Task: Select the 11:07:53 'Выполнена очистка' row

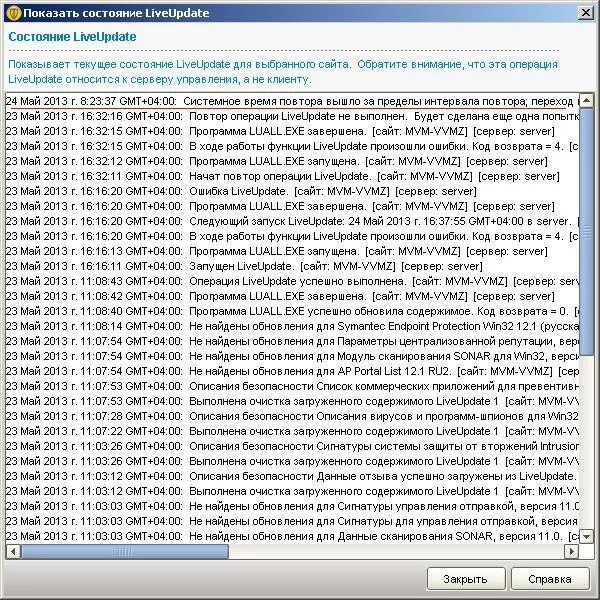Action: (292, 401)
